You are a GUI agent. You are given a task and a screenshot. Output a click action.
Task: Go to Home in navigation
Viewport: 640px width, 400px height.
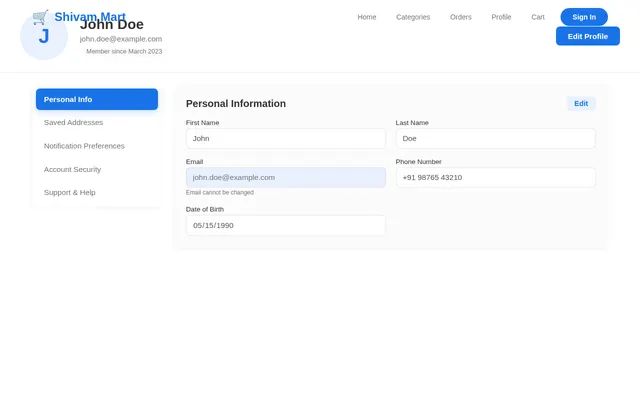pos(367,17)
